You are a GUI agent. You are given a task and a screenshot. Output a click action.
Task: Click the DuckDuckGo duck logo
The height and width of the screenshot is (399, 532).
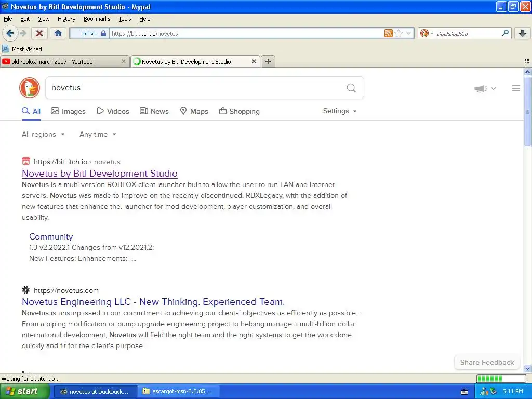click(30, 88)
